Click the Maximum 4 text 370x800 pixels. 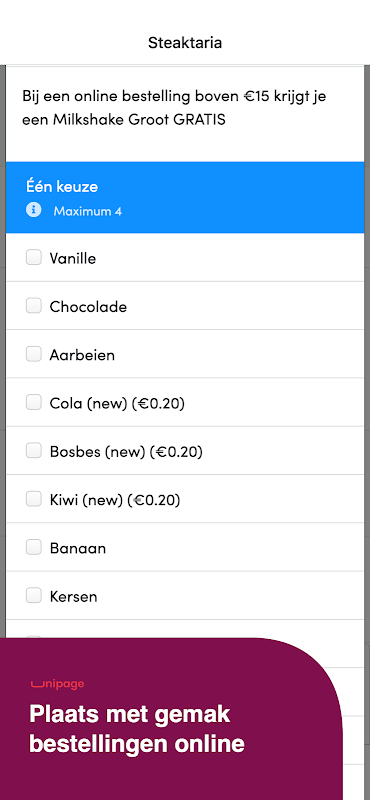click(x=88, y=211)
